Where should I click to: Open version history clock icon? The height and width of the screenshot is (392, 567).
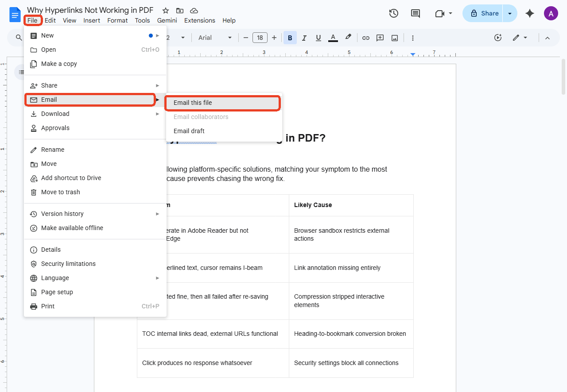pyautogui.click(x=393, y=13)
